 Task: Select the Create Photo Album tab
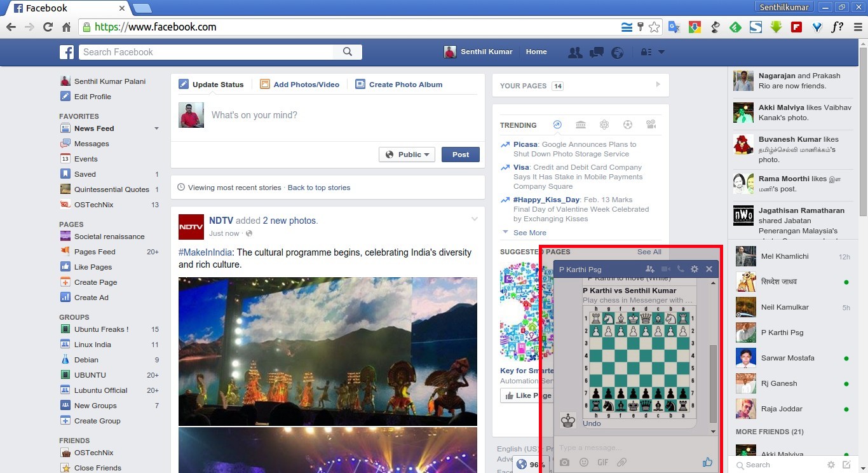pyautogui.click(x=399, y=85)
